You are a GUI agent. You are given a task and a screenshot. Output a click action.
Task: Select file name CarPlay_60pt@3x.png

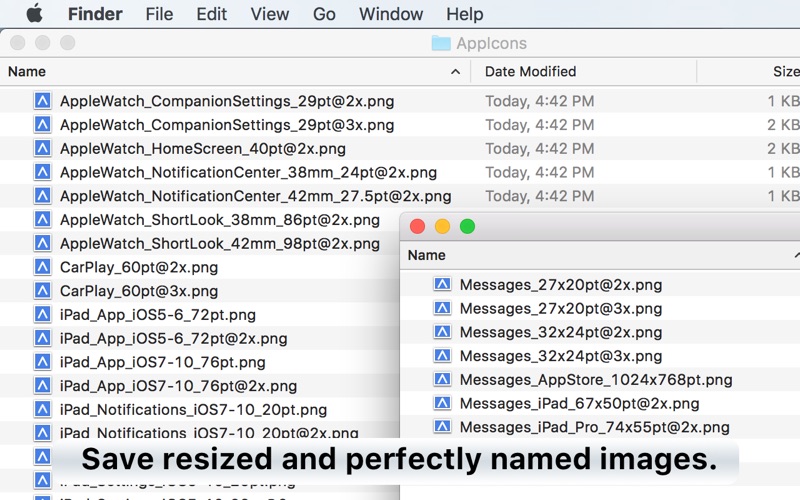click(x=139, y=291)
